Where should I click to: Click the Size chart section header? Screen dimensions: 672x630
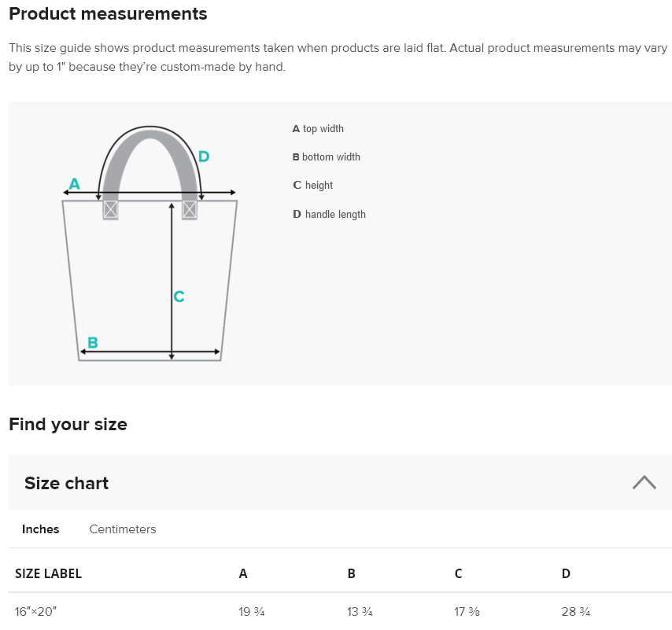click(67, 483)
